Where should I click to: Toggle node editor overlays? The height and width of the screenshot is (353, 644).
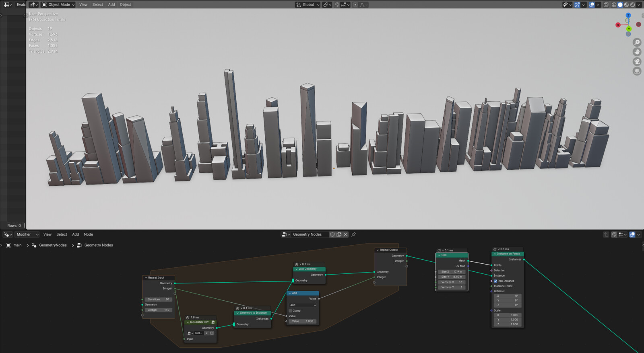[632, 234]
